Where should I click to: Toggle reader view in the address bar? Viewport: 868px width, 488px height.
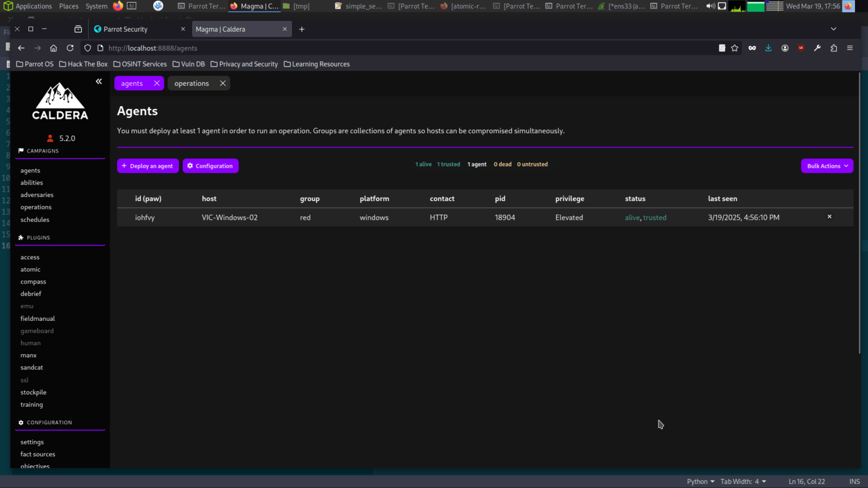tap(722, 48)
